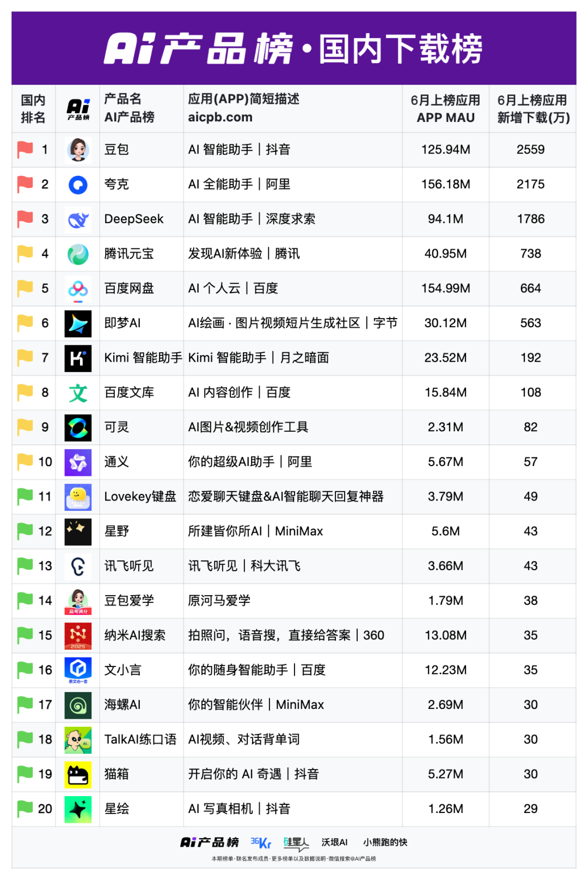Select the description '所建皆你所AI｜MiniMax'
This screenshot has width=588, height=880.
click(255, 531)
